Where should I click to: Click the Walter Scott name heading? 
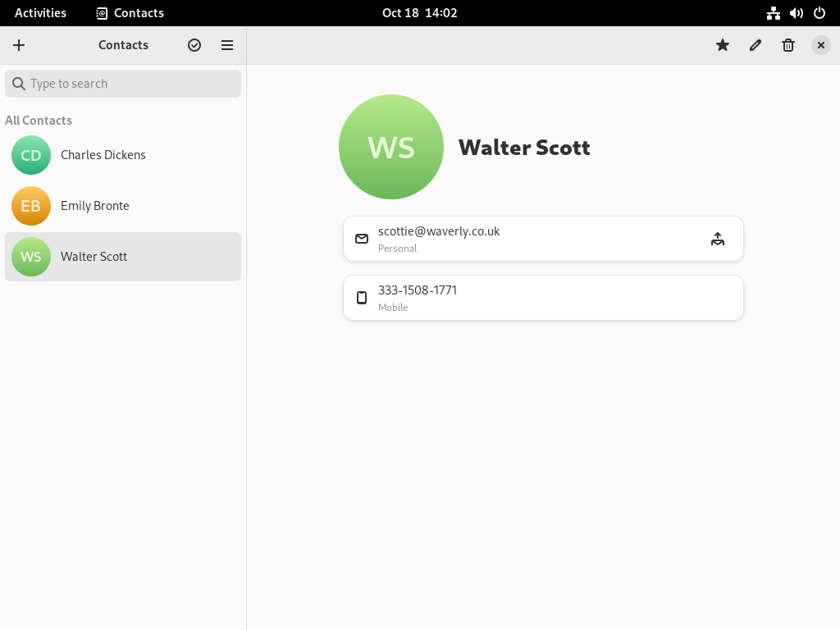pos(524,148)
